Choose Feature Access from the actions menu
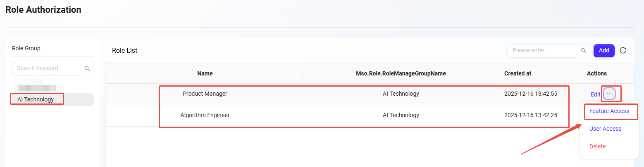Image resolution: width=644 pixels, height=167 pixels. (609, 111)
